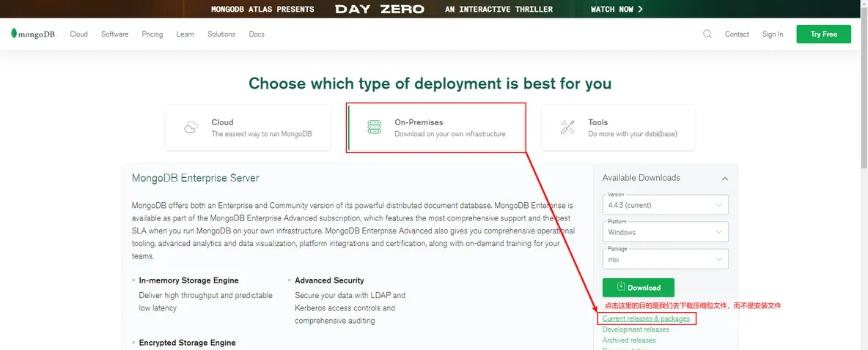Viewport: 868px width, 350px height.
Task: Open the Cloud menu in navigation bar
Action: click(78, 34)
